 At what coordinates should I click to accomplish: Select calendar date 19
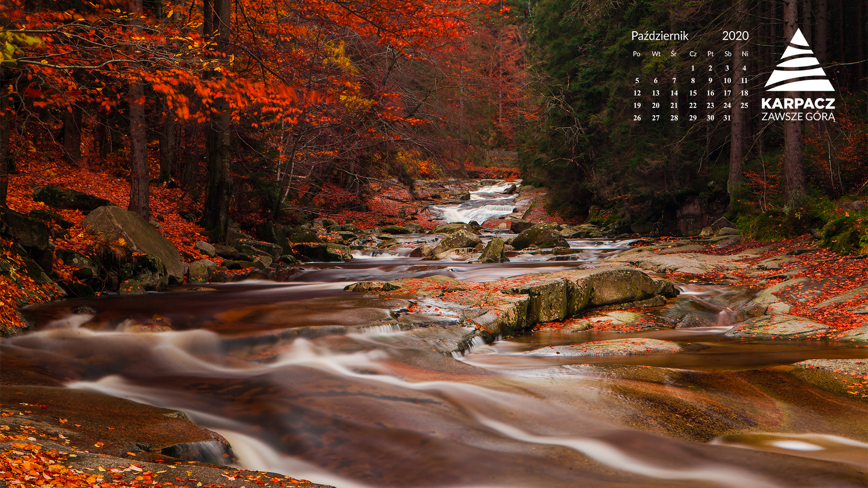637,106
